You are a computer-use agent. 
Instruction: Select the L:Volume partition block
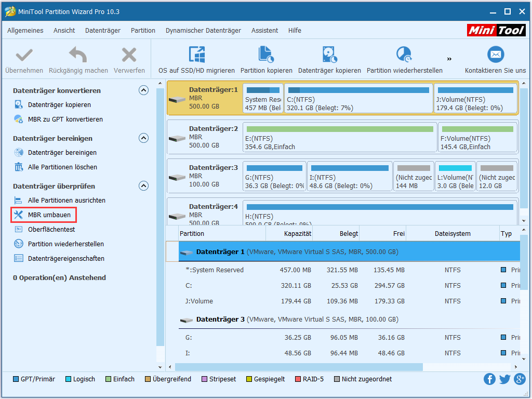455,177
